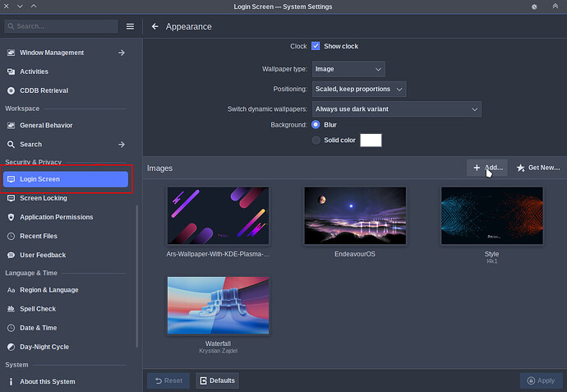Select the Style wallpaper thumbnail
567x392 pixels.
pyautogui.click(x=491, y=215)
